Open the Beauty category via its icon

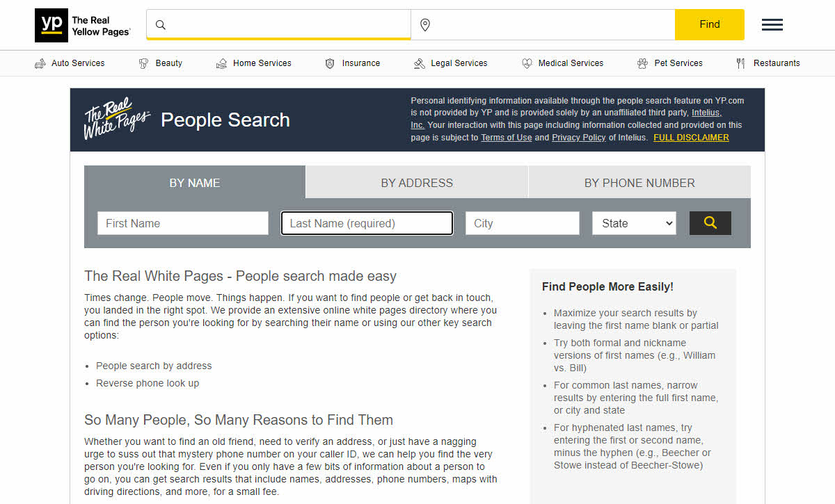click(143, 63)
